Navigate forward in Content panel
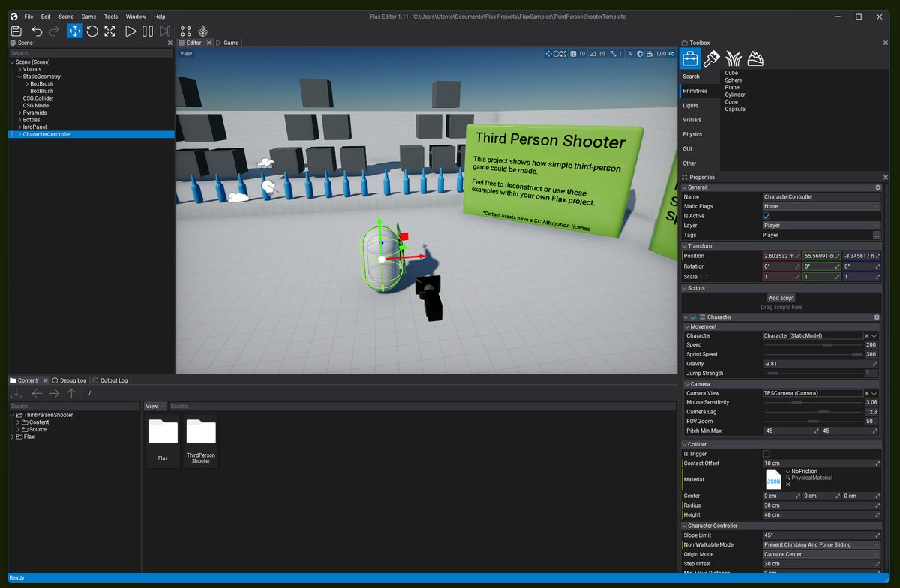 [x=54, y=393]
